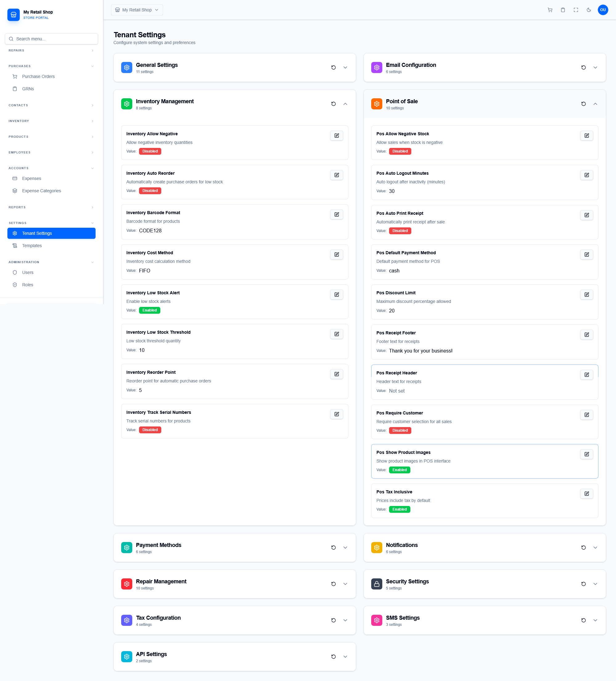Reset Notifications settings
616x681 pixels.
pyautogui.click(x=584, y=548)
